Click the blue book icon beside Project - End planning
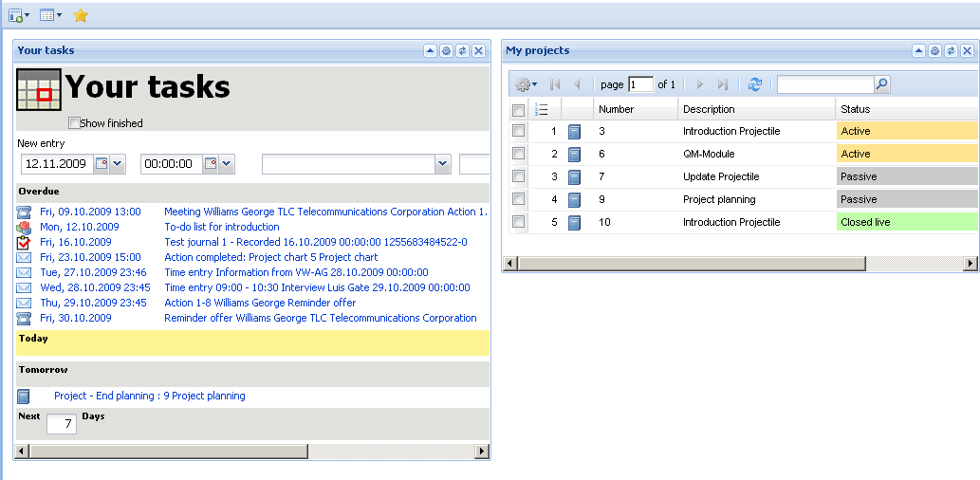Screen dimensions: 980x480 24,397
